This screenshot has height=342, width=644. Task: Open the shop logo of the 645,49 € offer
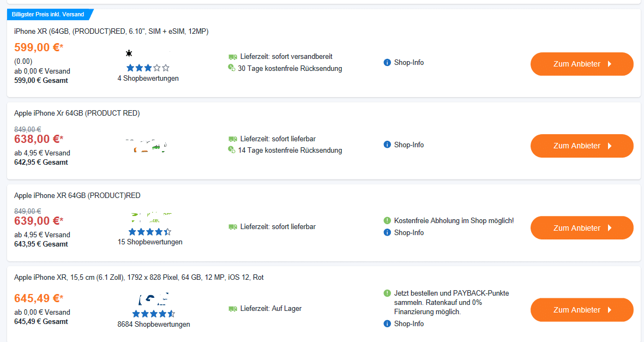coord(154,299)
